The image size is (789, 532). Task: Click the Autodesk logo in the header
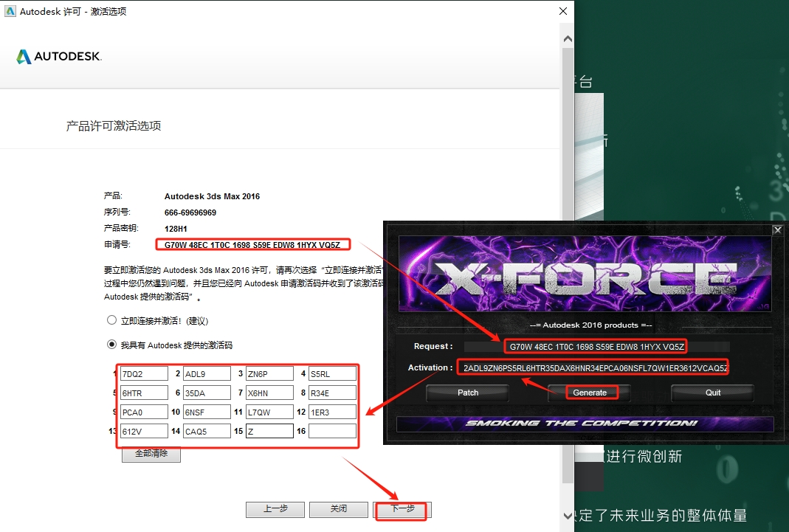click(x=59, y=56)
